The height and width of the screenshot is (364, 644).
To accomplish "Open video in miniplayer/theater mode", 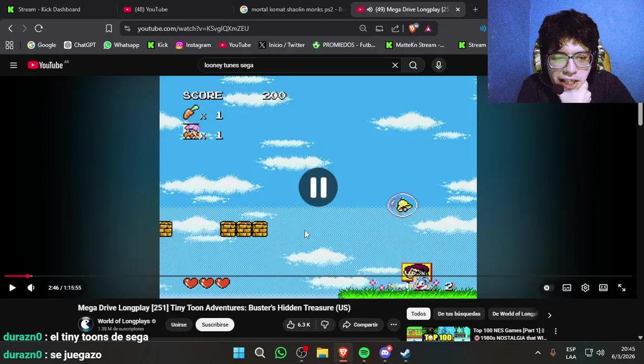I will 603,288.
